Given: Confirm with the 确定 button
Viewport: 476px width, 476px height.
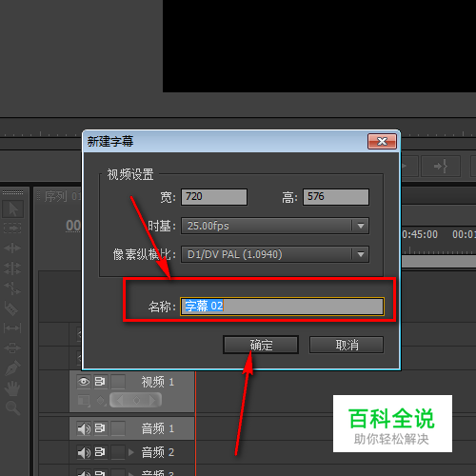Looking at the screenshot, I should point(261,345).
